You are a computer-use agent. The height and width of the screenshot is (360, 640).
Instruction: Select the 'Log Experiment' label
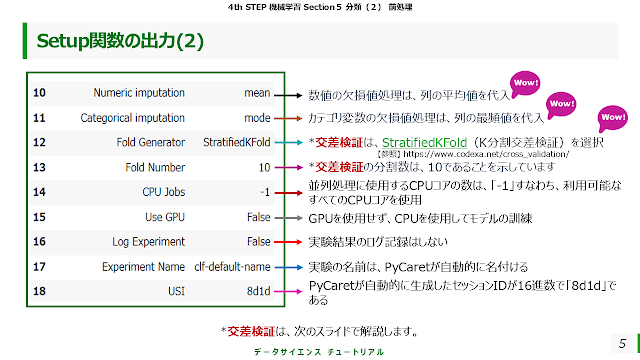click(x=149, y=242)
